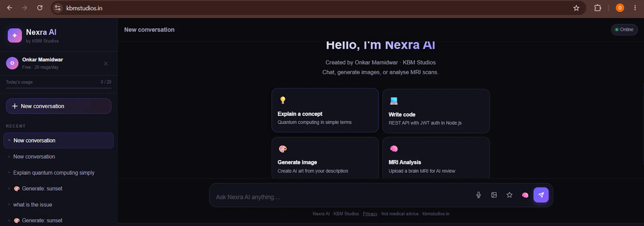Reload the page with refresh icon
Image resolution: width=644 pixels, height=226 pixels.
pyautogui.click(x=40, y=8)
